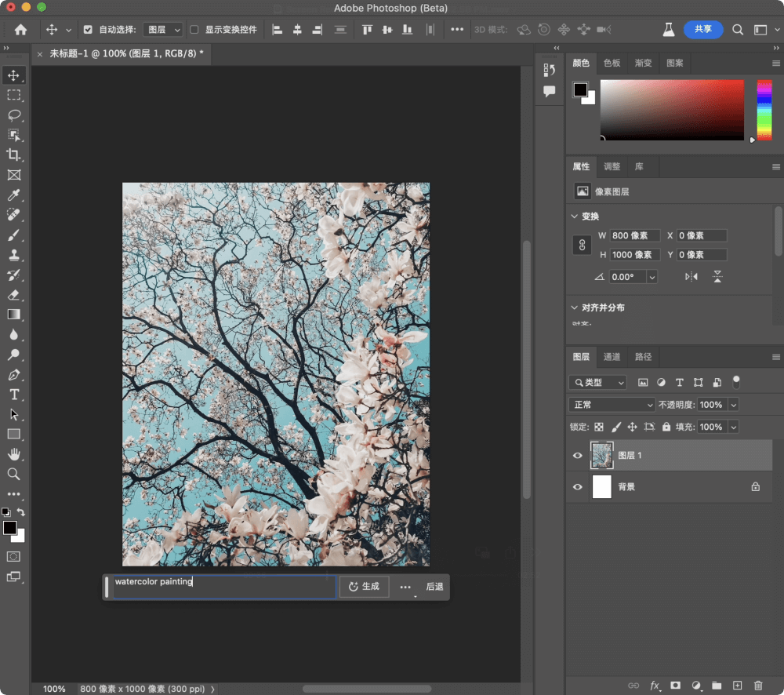The width and height of the screenshot is (784, 695).
Task: Select the Type tool
Action: click(13, 395)
